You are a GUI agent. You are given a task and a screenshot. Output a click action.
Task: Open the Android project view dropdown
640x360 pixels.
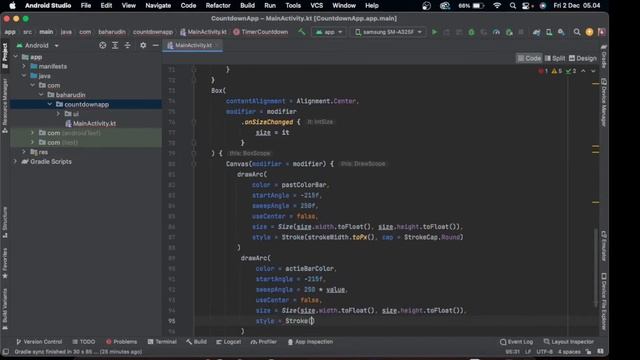(x=37, y=45)
